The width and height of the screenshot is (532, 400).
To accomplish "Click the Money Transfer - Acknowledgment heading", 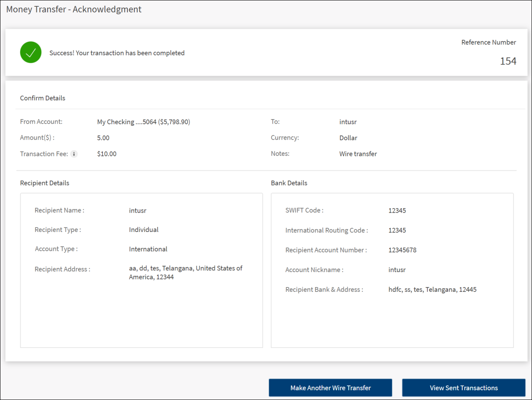I will point(74,10).
